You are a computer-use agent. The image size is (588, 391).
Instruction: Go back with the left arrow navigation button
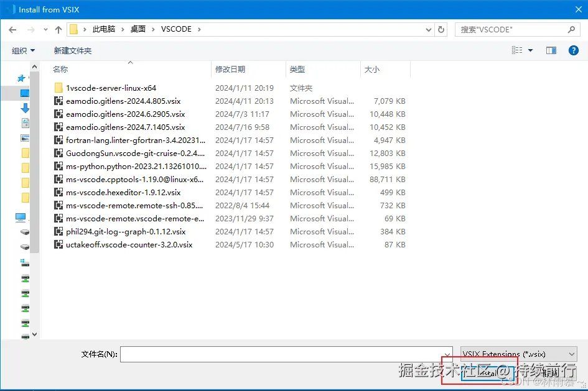[x=12, y=30]
